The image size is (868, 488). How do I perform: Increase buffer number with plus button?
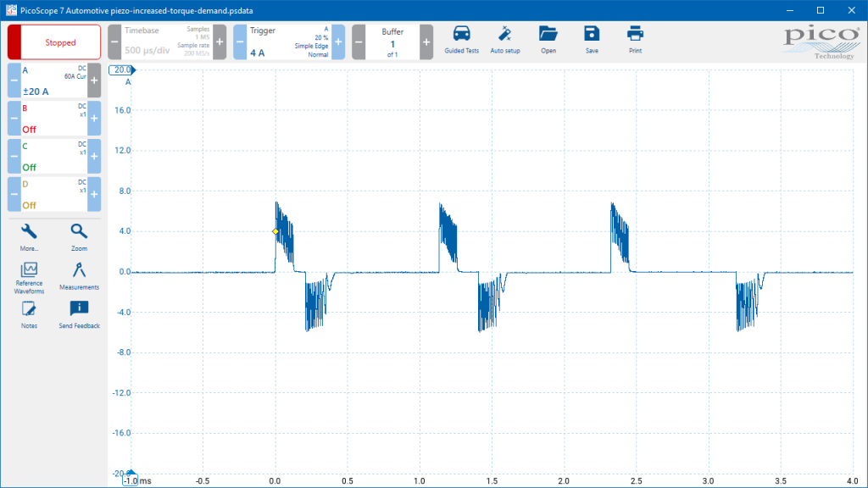click(426, 42)
